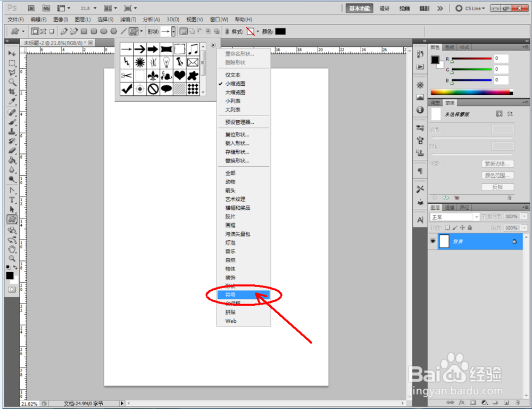This screenshot has height=409, width=532.
Task: Click the 基本功能 workspace button
Action: [x=359, y=9]
